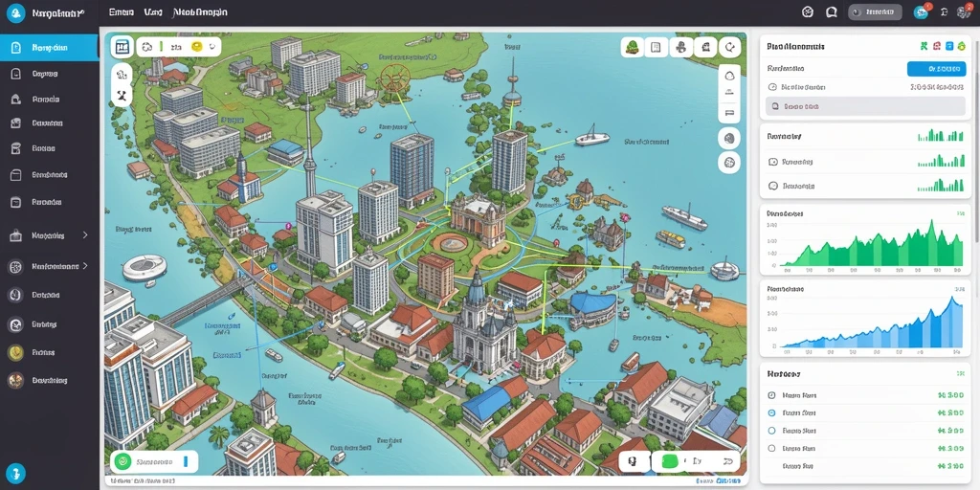This screenshot has height=490, width=980.
Task: Click the grey input field in right top panel
Action: click(x=865, y=106)
